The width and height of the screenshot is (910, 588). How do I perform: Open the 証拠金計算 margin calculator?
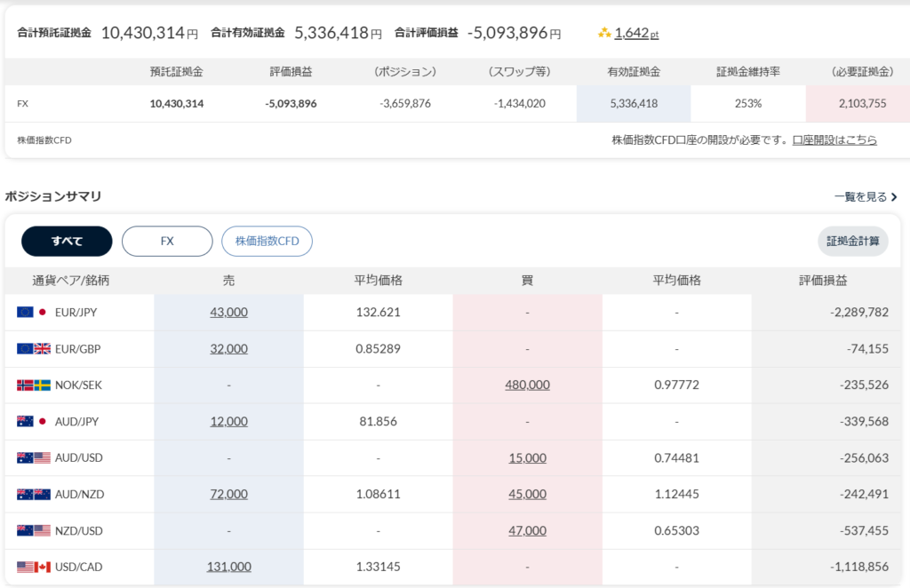click(x=852, y=241)
